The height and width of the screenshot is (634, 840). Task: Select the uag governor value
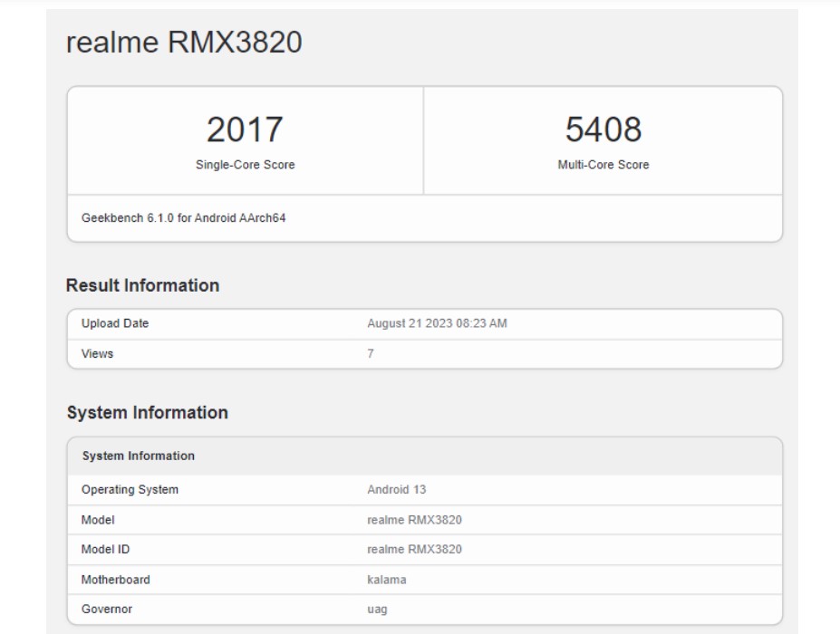click(x=377, y=610)
